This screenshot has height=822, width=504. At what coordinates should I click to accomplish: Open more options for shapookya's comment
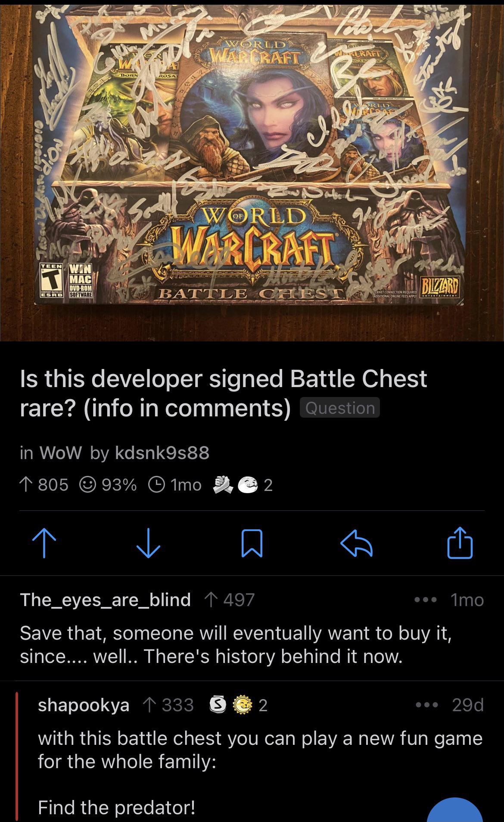coord(427,705)
